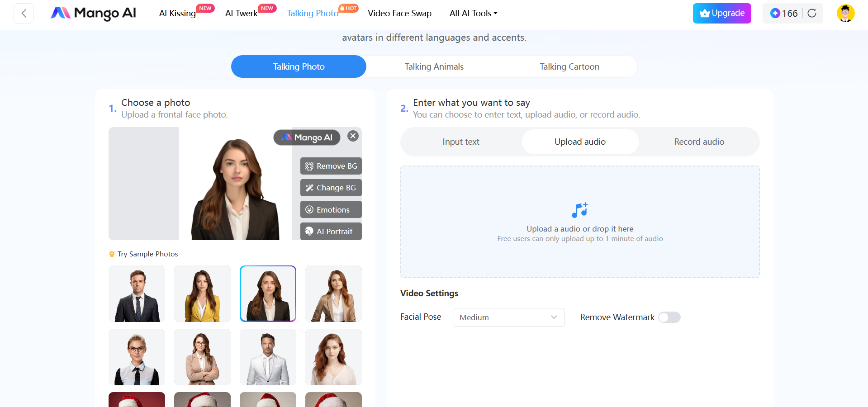Click the audio upload drop zone
The image size is (868, 407).
pos(580,222)
